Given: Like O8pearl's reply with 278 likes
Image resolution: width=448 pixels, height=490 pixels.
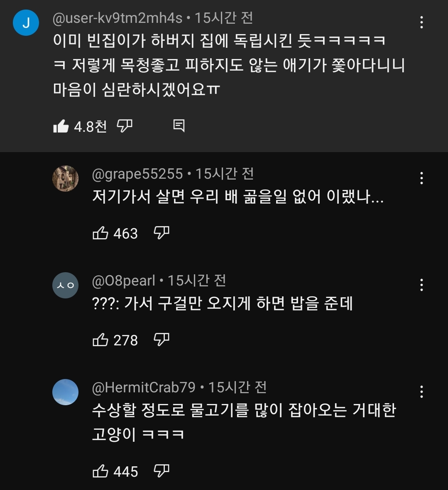Looking at the screenshot, I should coord(100,340).
